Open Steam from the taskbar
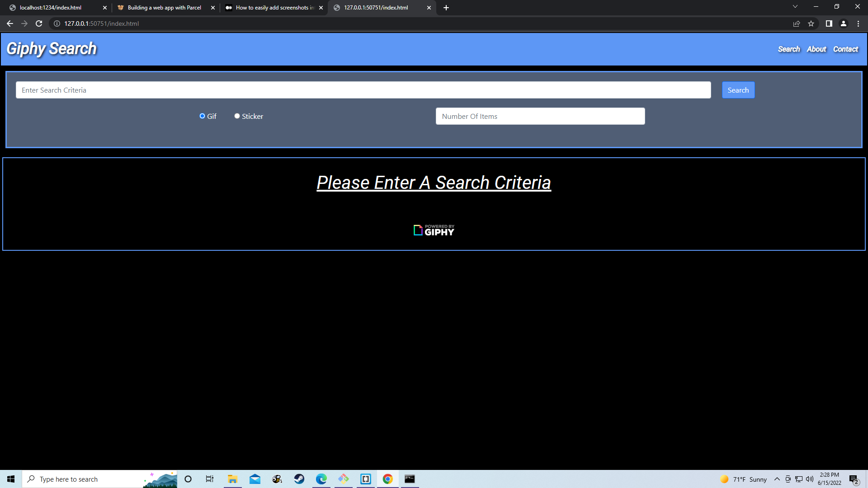This screenshot has width=868, height=488. [x=299, y=479]
